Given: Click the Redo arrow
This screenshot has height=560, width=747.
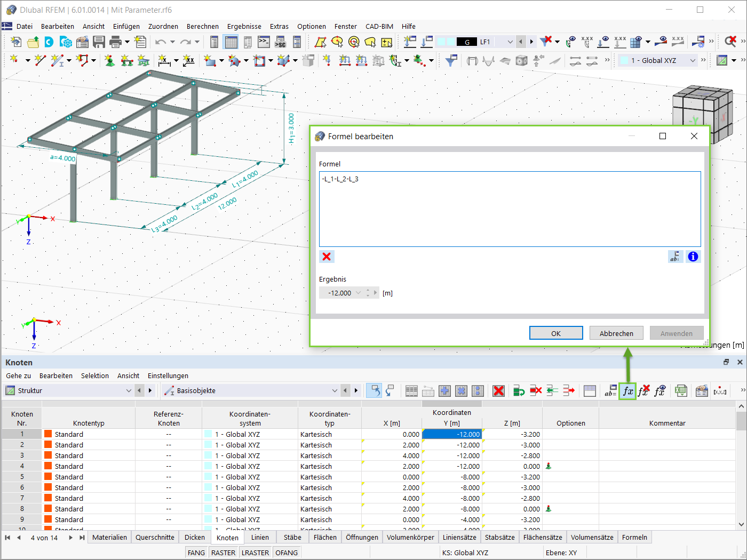Looking at the screenshot, I should point(185,42).
